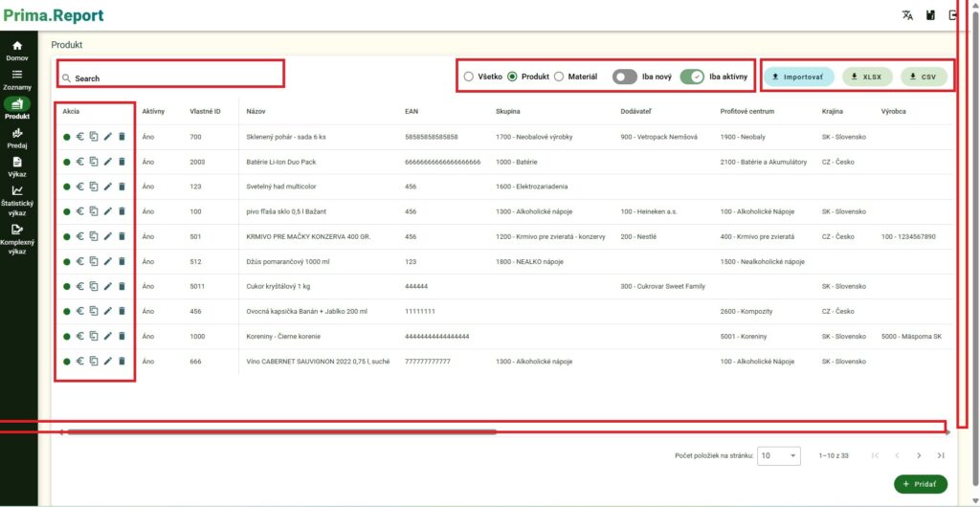Click the euro price icon for Svetelný had multicolor
This screenshot has width=980, height=507.
pos(80,187)
